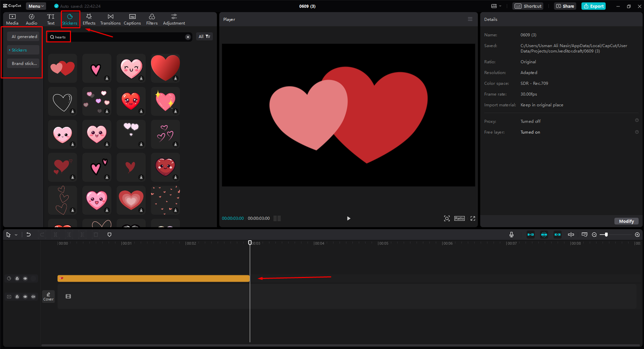Toggle the preview focus zoom icon

447,219
